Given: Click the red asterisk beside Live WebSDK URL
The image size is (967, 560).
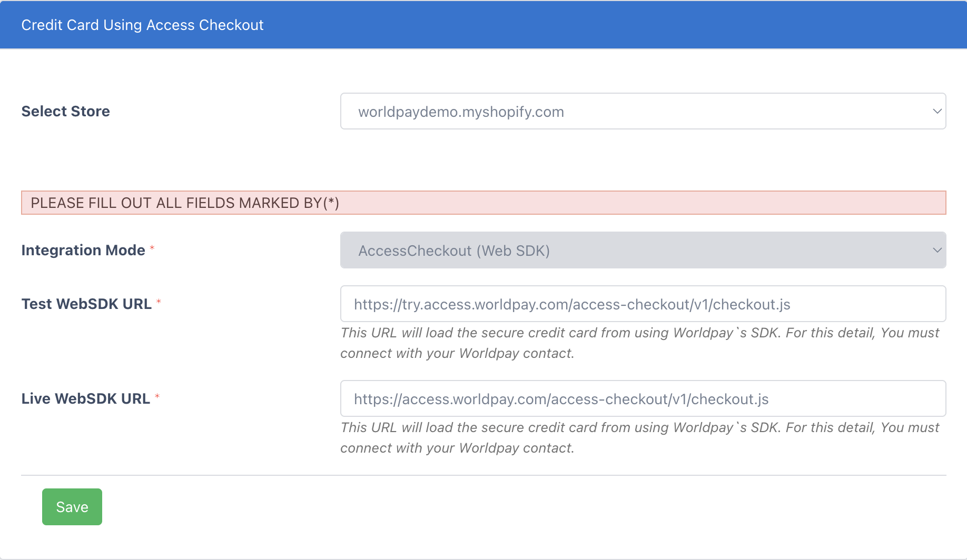Looking at the screenshot, I should [157, 396].
